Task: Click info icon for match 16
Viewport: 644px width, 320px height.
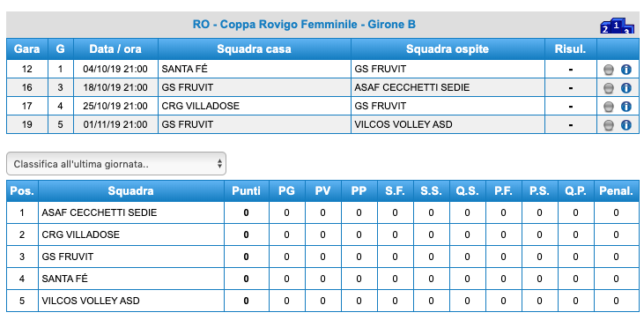Action: (x=625, y=88)
